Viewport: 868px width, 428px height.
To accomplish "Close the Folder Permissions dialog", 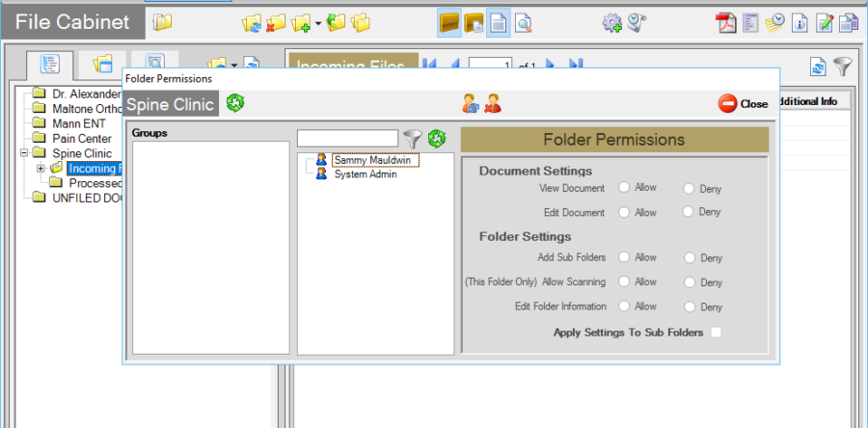I will tap(743, 104).
